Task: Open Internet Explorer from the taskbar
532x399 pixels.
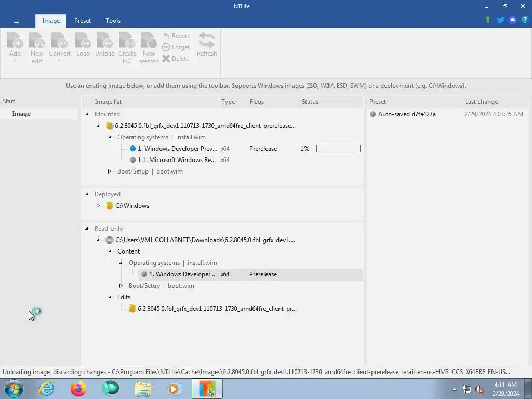Action: [x=46, y=389]
